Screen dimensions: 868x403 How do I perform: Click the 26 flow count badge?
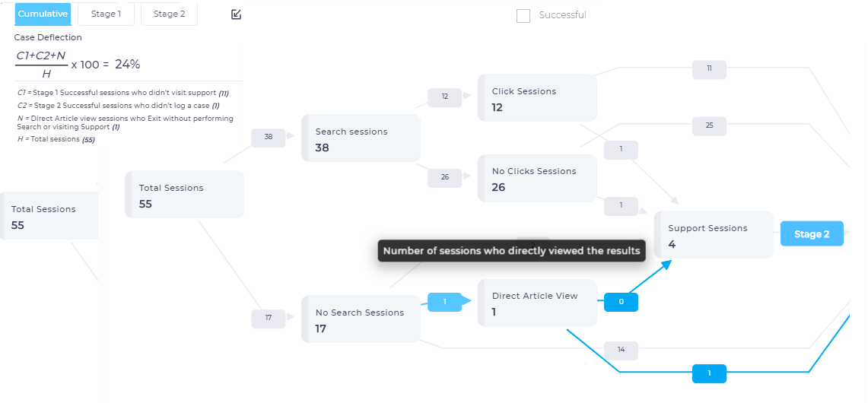pyautogui.click(x=444, y=177)
